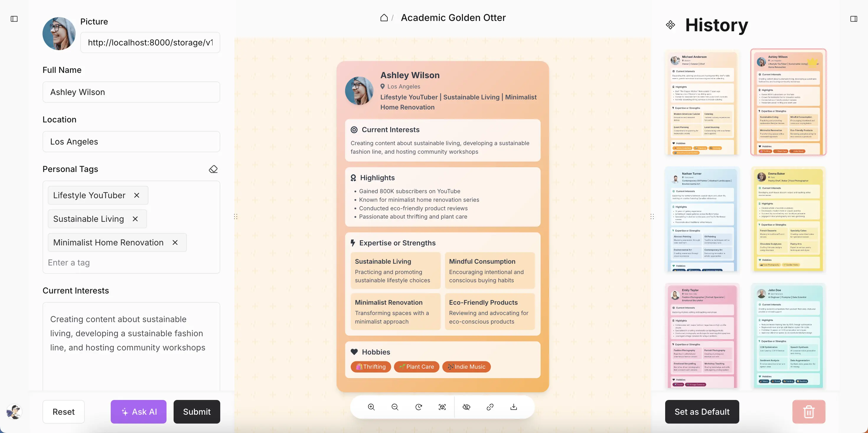Click the Ask AI button
The image size is (868, 433).
[x=138, y=411]
